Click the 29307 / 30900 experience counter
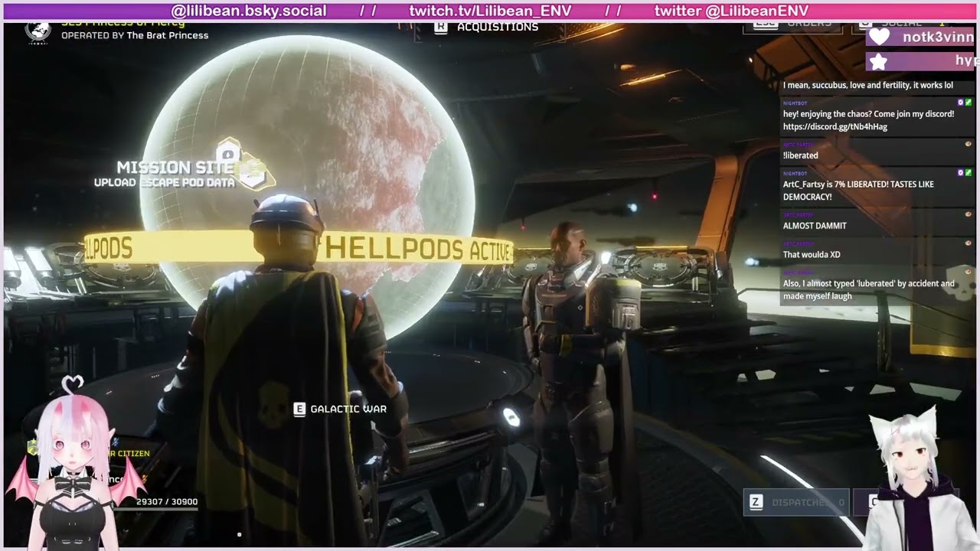 click(x=167, y=502)
